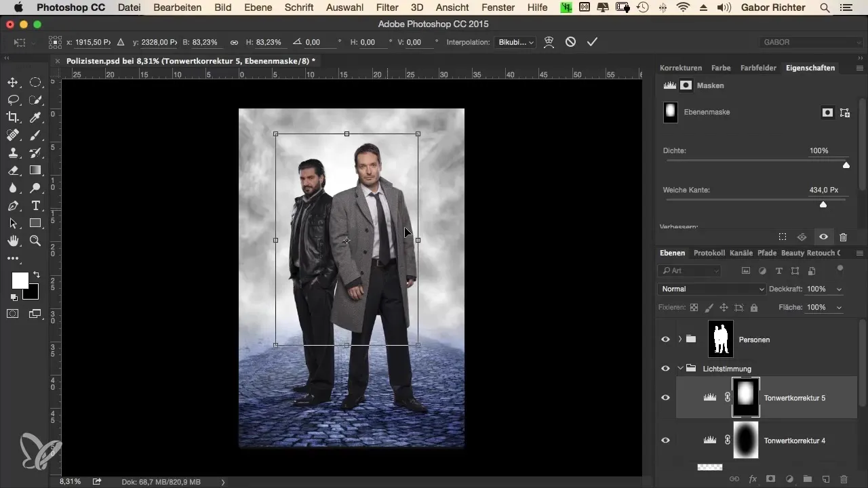Select the Eraser tool
Screen dimensions: 868x488
pyautogui.click(x=13, y=170)
